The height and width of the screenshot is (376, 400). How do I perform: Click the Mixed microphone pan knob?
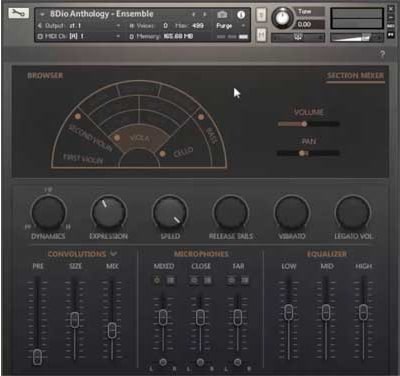click(x=163, y=362)
